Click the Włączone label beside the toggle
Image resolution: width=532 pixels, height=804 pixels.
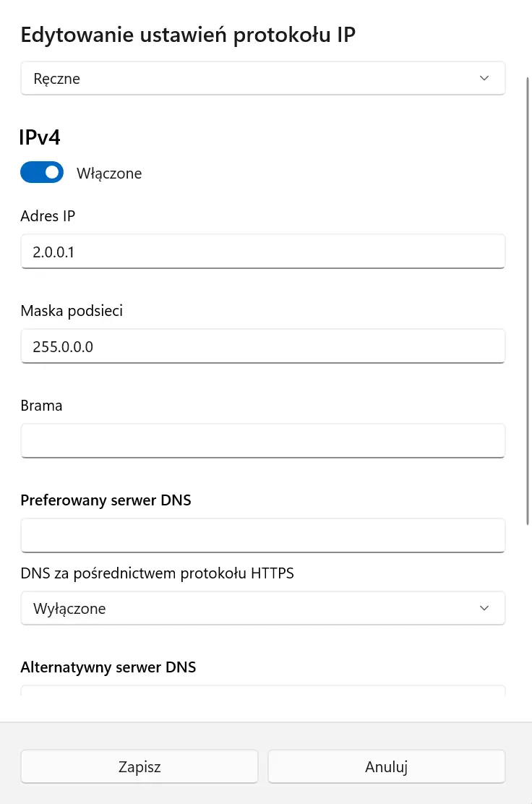point(109,172)
